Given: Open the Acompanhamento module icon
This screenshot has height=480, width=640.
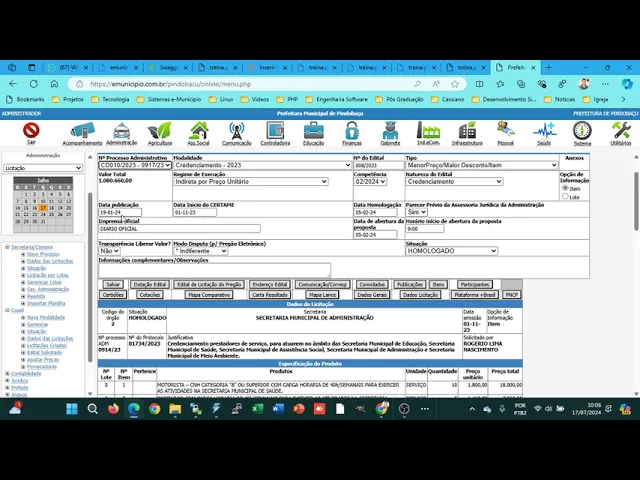Looking at the screenshot, I should tap(82, 131).
